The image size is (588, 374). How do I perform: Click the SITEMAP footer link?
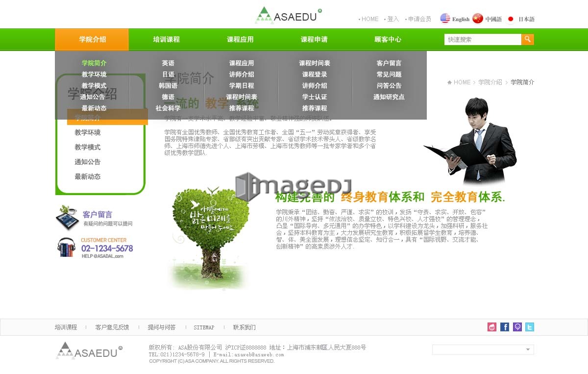coord(204,327)
